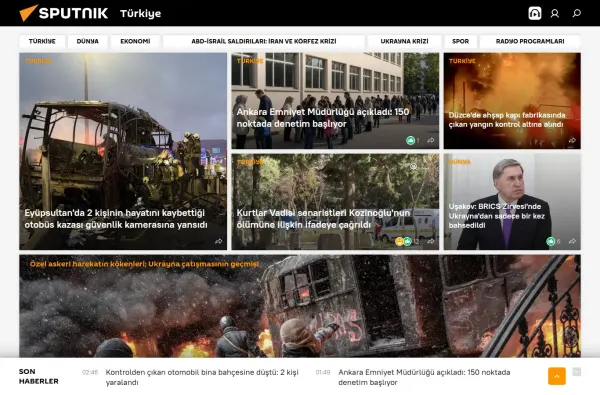The height and width of the screenshot is (395, 600).
Task: Open ABD-İsrail Saldırıları: İran ve Körfez Krizi
Action: point(264,41)
